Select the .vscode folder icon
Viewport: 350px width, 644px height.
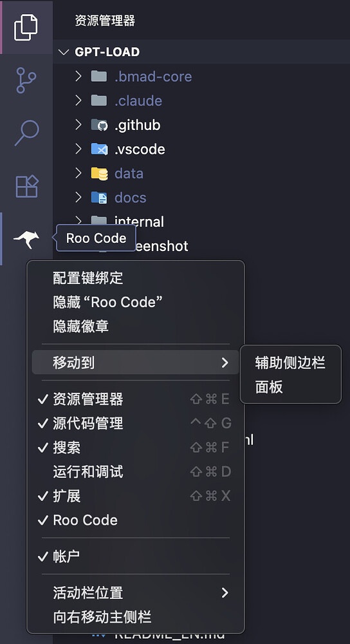99,149
